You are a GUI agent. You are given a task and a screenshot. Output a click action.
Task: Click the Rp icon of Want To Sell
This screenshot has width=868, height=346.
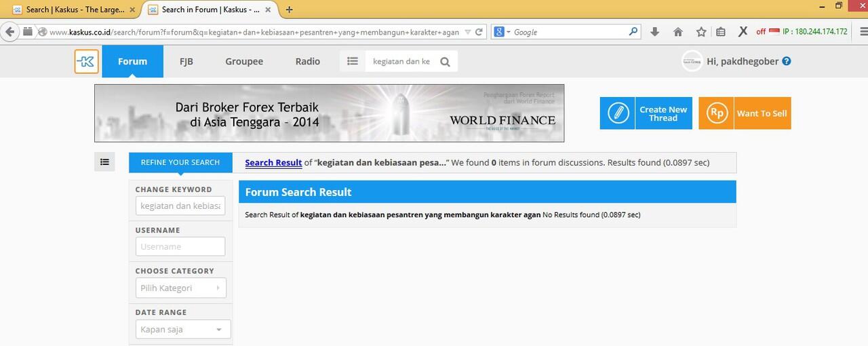point(716,113)
